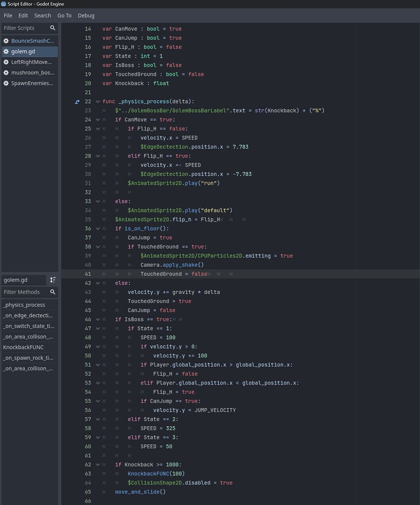Open the Search menu
420x505 pixels.
coord(42,15)
